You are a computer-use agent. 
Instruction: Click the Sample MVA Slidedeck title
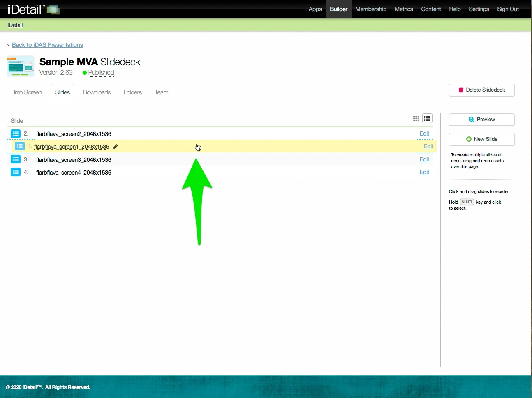[90, 62]
